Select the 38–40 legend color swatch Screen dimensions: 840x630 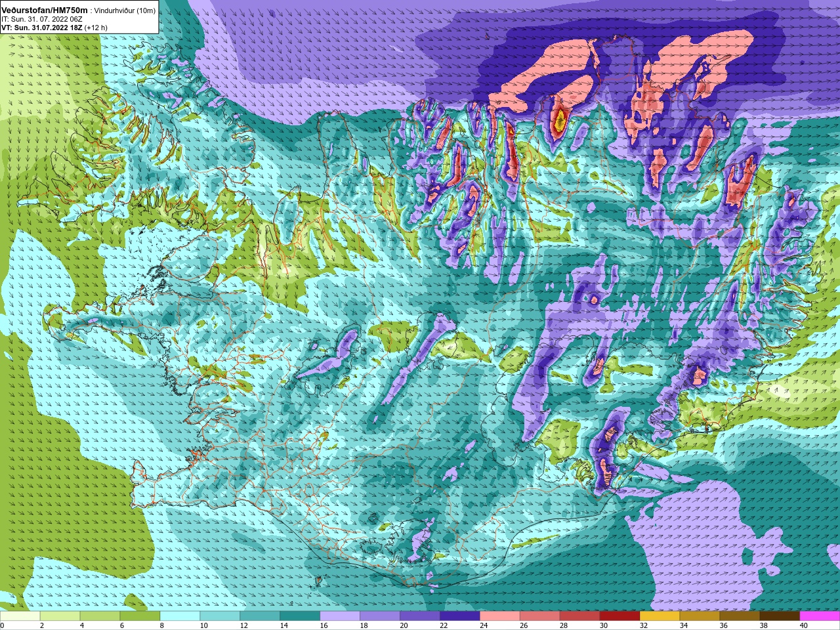pos(781,616)
